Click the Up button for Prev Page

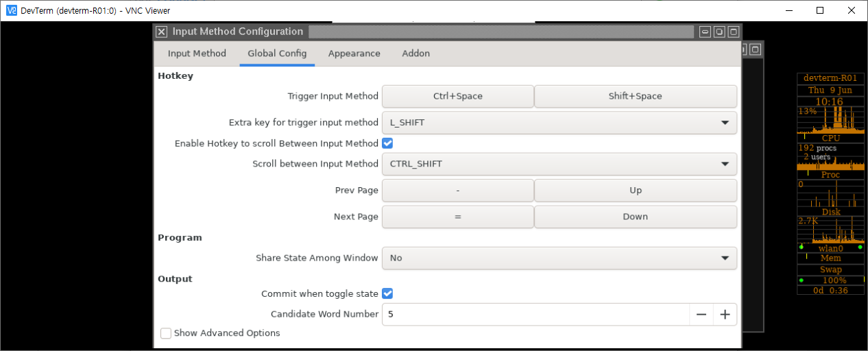[635, 191]
